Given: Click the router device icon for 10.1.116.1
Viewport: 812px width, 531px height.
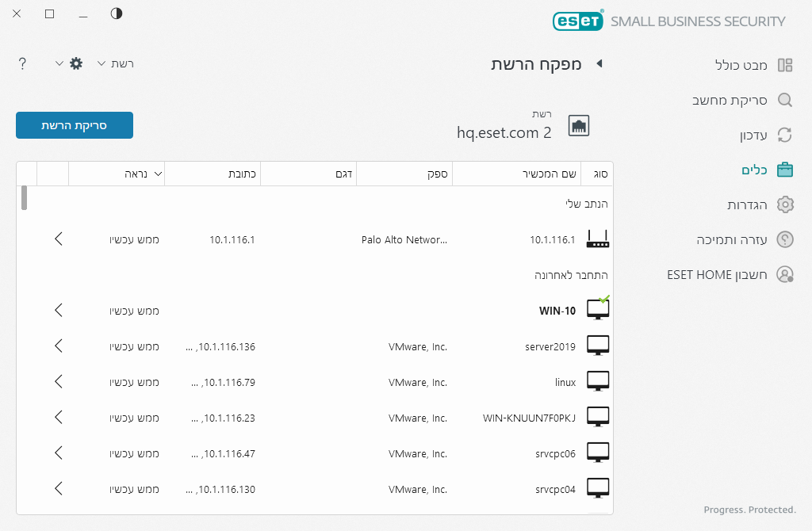Looking at the screenshot, I should (x=598, y=239).
